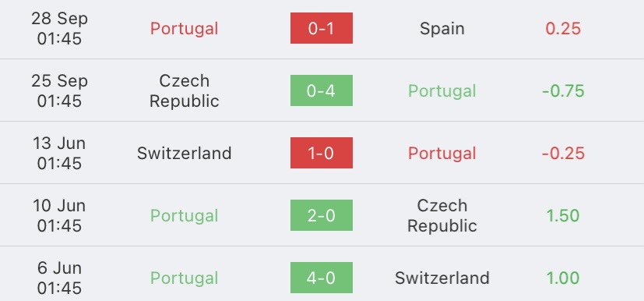This screenshot has width=644, height=301.
Task: Click the 28 Sep 01:45 date cell
Action: coord(59,28)
